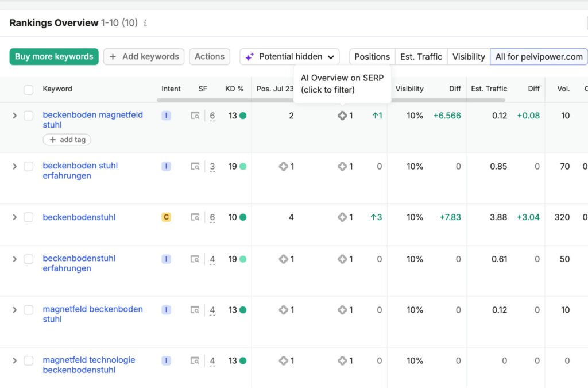Expand the beckenbodenstuhl erfahrungen row details
The image size is (588, 388).
(14, 259)
